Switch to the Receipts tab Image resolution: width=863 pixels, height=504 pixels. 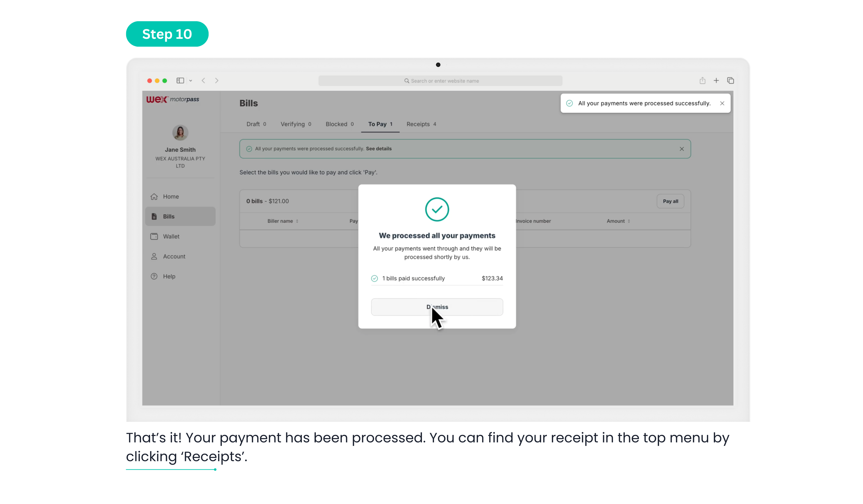tap(421, 124)
